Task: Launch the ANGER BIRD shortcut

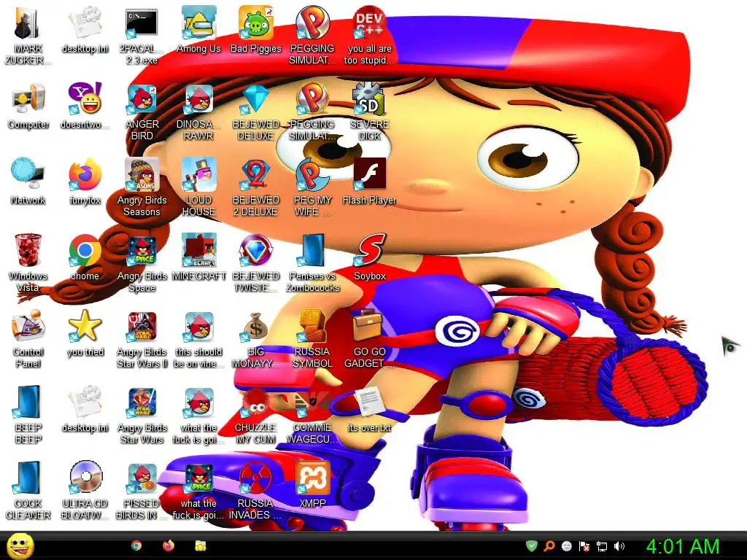Action: click(x=142, y=112)
